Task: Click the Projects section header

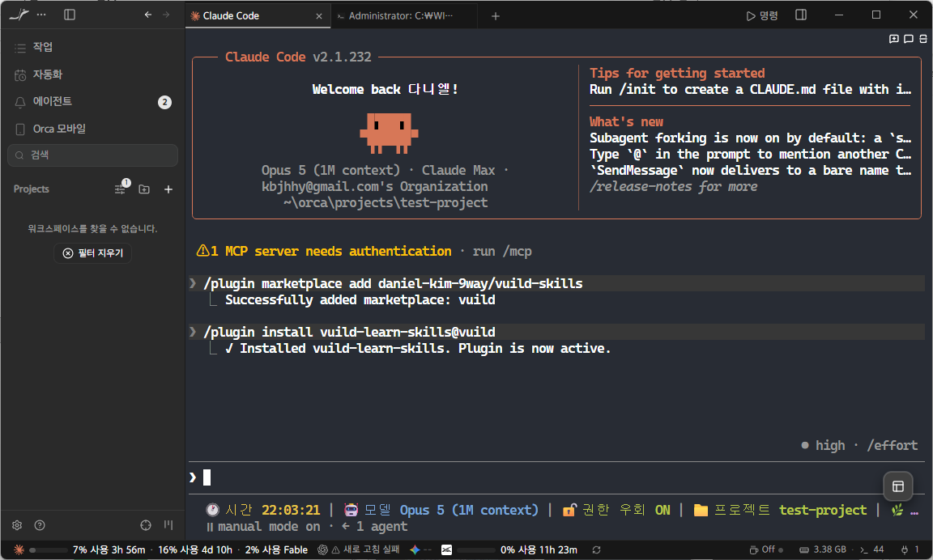Action: click(32, 189)
